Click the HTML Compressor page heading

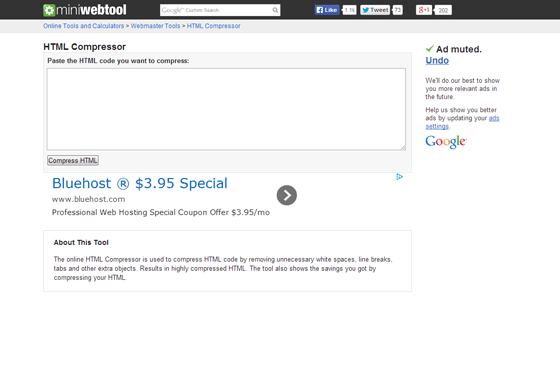pos(85,47)
